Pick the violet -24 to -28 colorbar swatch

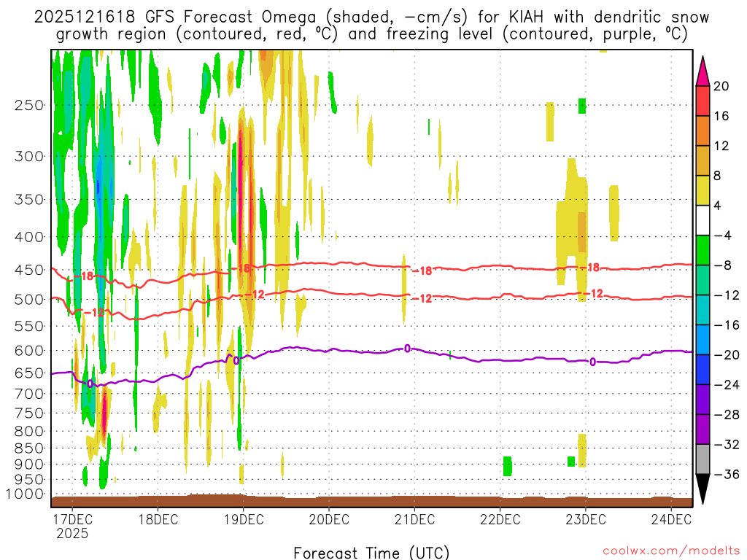pyautogui.click(x=703, y=400)
